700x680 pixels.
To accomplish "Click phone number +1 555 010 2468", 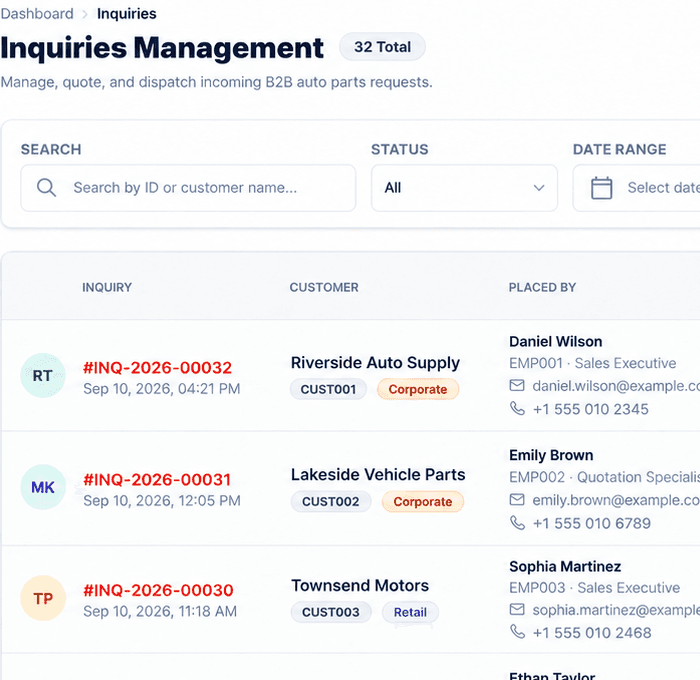I will click(x=592, y=633).
